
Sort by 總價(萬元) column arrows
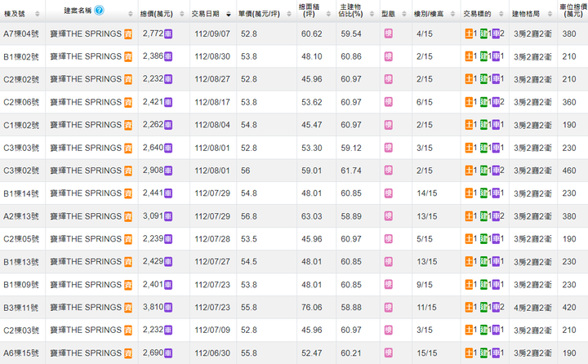tap(182, 14)
